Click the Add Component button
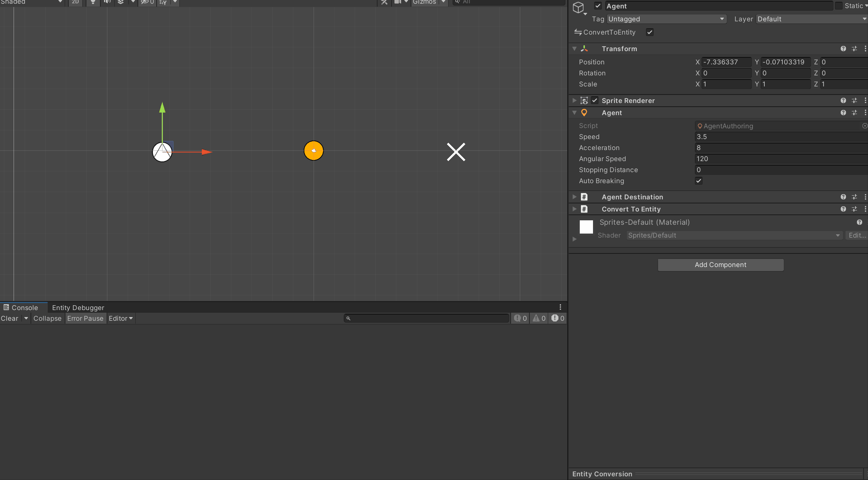Image resolution: width=868 pixels, height=480 pixels. click(x=721, y=265)
